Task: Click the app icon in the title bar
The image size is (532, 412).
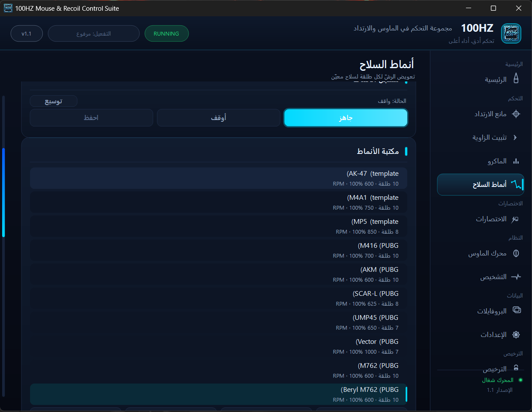Action: point(8,8)
